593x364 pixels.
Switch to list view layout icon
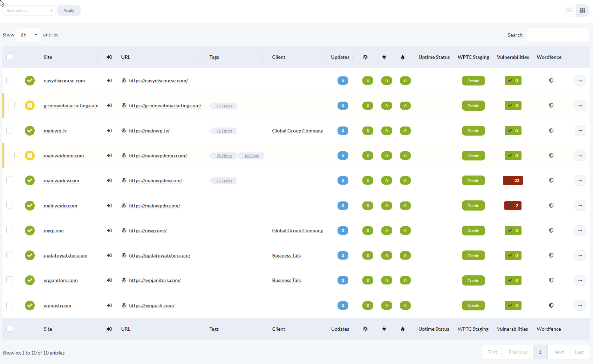[x=569, y=11]
